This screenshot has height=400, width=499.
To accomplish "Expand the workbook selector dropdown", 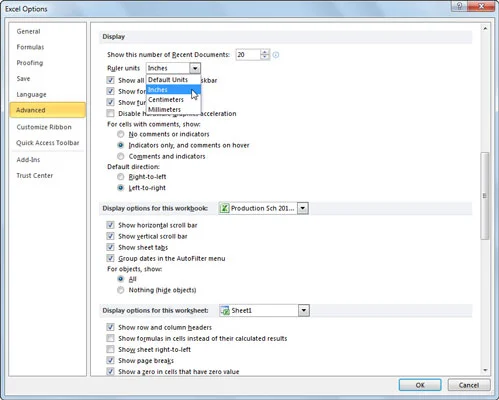I will (303, 208).
